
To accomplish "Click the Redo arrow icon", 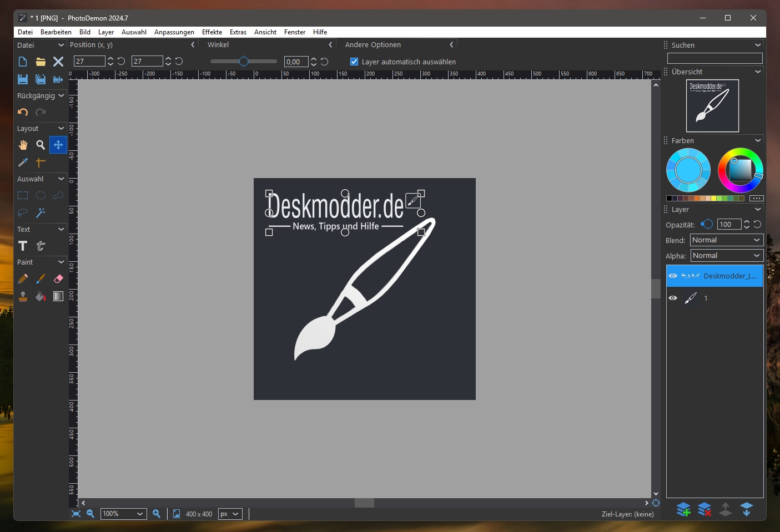I will click(x=41, y=112).
